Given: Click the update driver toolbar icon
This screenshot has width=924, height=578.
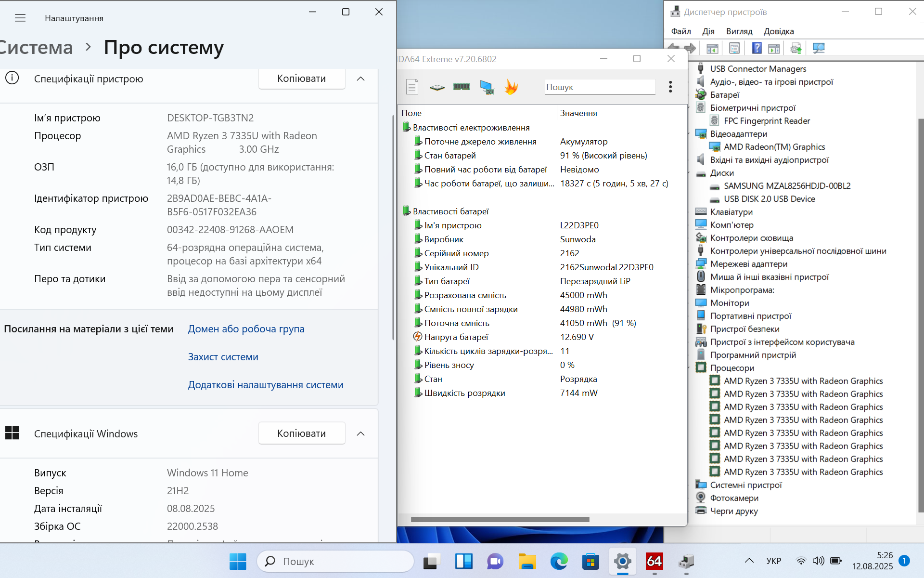Looking at the screenshot, I should tap(796, 48).
